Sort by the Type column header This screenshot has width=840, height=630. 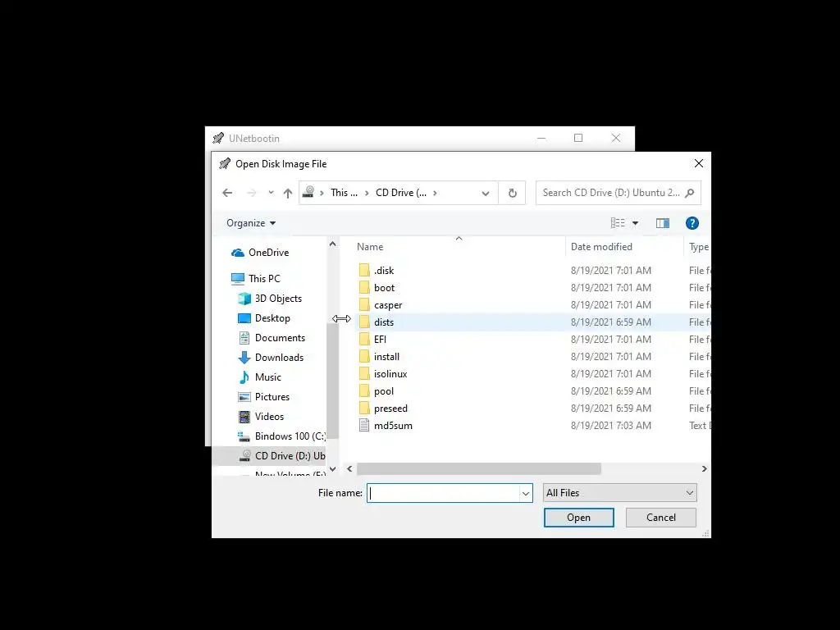point(697,247)
